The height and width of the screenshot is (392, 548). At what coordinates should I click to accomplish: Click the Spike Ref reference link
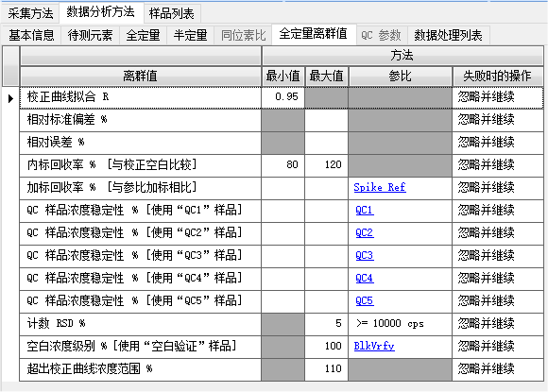pos(380,188)
